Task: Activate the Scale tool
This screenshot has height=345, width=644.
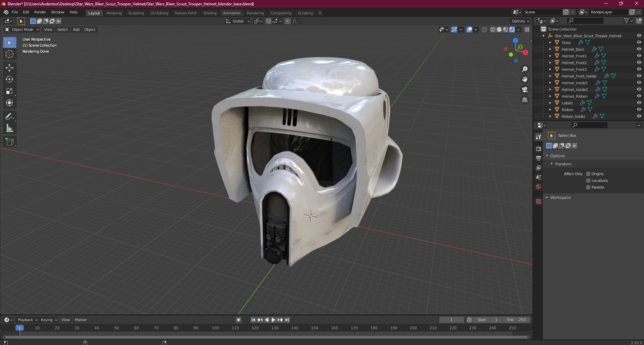Action: coord(9,91)
